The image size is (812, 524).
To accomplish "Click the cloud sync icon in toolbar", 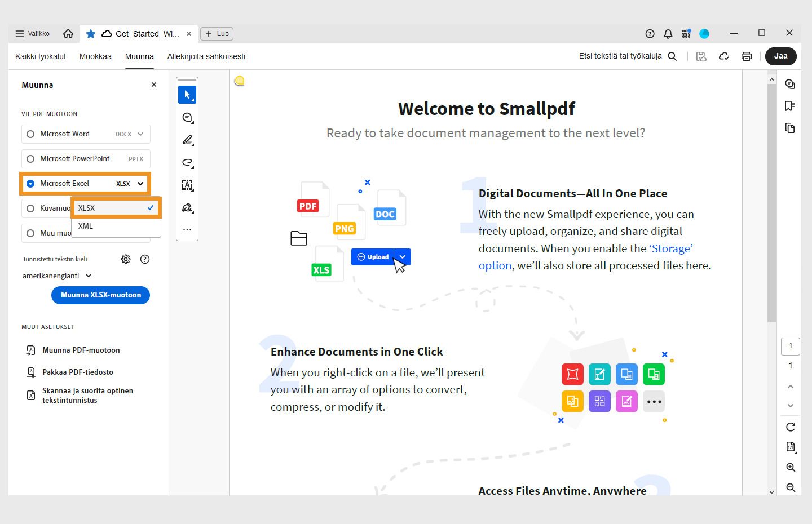I will tap(724, 56).
